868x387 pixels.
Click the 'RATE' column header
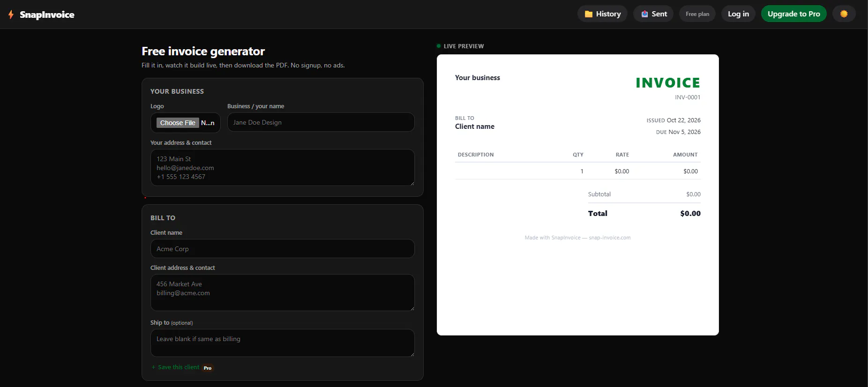[622, 155]
